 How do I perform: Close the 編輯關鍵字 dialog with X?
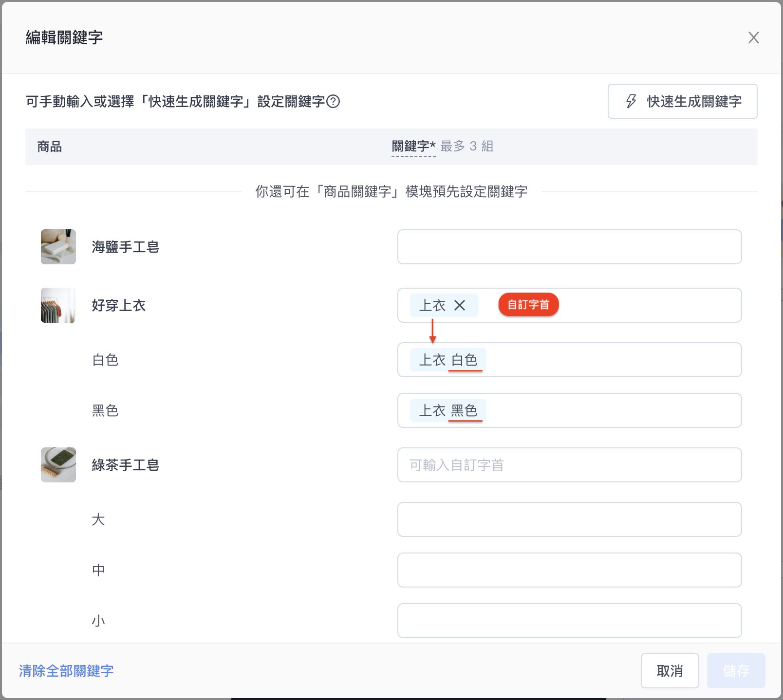point(753,37)
